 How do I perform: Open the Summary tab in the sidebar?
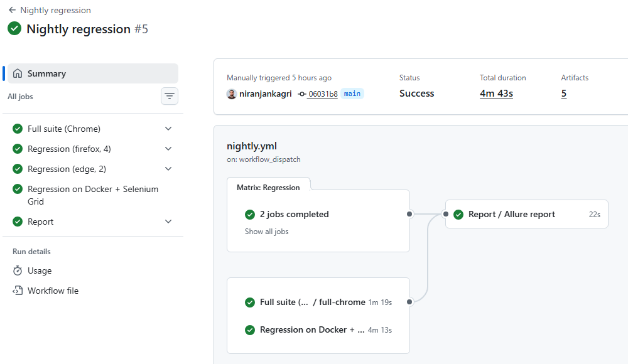(x=93, y=73)
